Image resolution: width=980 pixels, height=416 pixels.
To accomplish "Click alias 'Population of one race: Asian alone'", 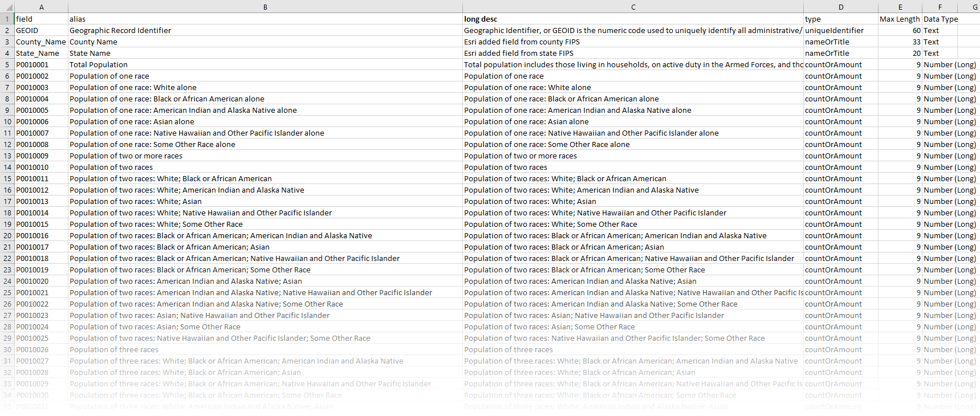I will (x=265, y=121).
